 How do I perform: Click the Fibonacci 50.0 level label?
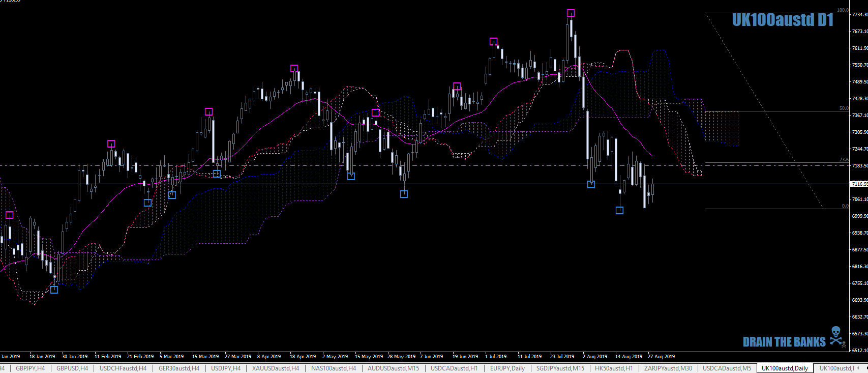pos(844,108)
